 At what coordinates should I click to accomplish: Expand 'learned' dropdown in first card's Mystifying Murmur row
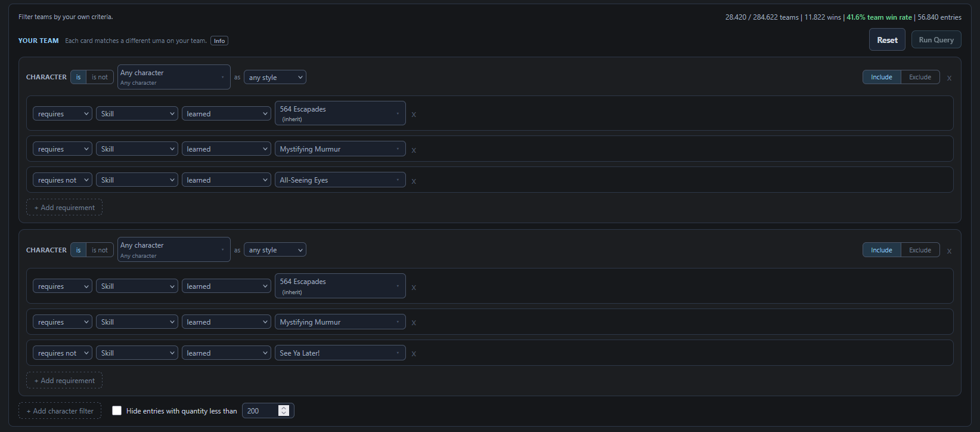(x=227, y=149)
